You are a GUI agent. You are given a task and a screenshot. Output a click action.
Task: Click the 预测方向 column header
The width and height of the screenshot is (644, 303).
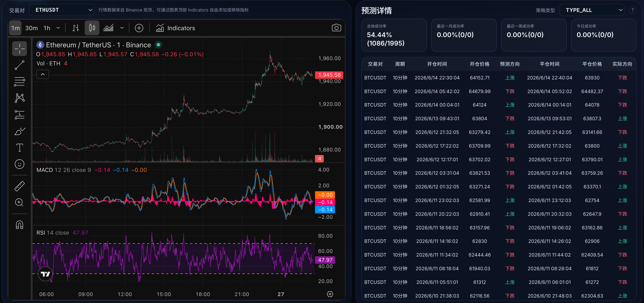click(510, 64)
